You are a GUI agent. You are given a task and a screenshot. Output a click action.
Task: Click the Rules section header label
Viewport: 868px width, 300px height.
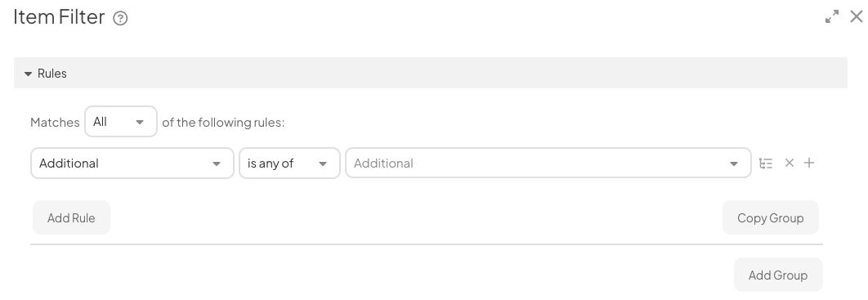52,74
